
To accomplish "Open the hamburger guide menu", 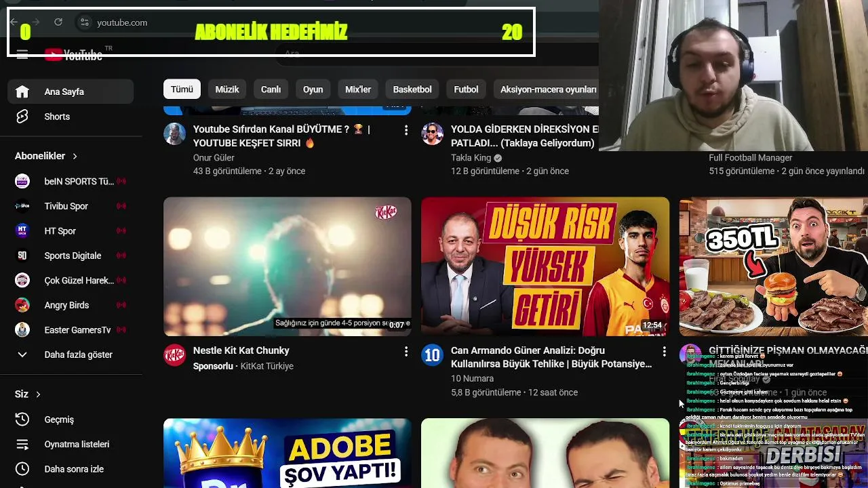I will click(22, 55).
